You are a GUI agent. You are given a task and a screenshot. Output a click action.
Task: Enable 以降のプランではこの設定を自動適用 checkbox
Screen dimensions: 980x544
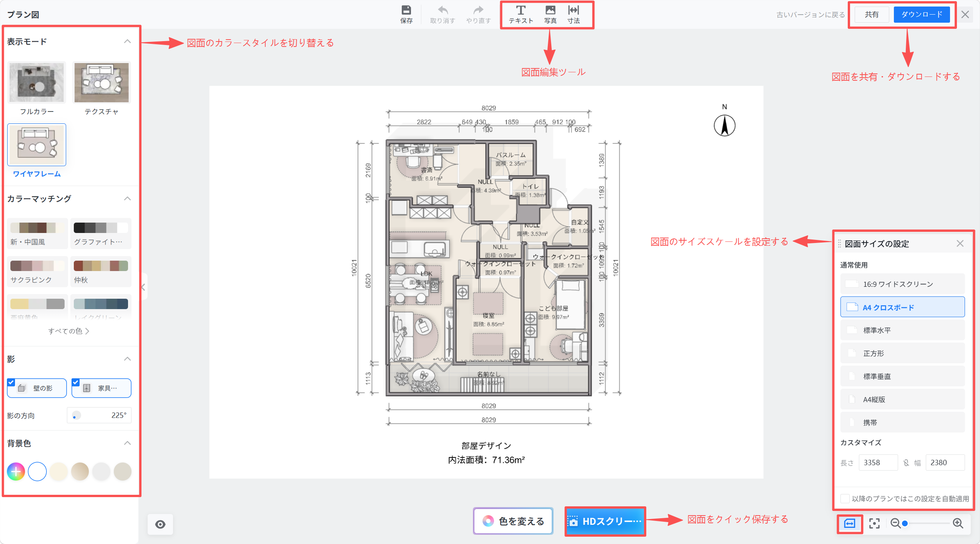click(844, 499)
